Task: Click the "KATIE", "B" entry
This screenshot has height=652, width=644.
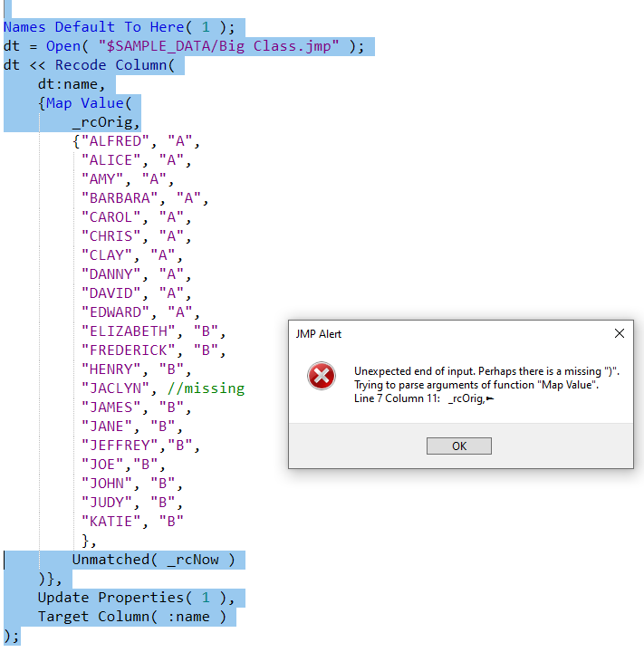Action: coord(132,522)
